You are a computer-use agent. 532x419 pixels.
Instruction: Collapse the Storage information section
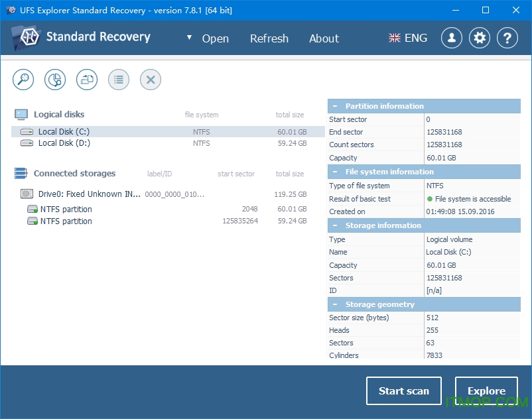pyautogui.click(x=335, y=225)
